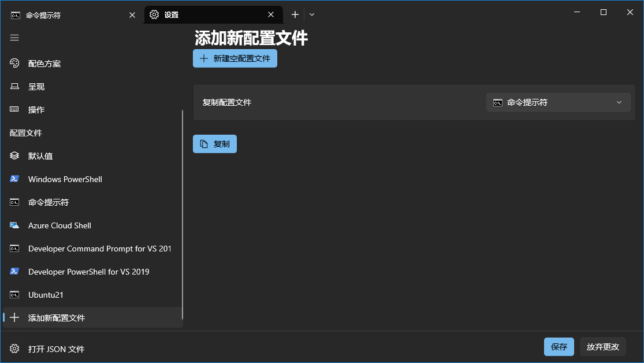Select Developer Command Prompt for VS profile
Image resolution: width=644 pixels, height=363 pixels.
pyautogui.click(x=92, y=249)
